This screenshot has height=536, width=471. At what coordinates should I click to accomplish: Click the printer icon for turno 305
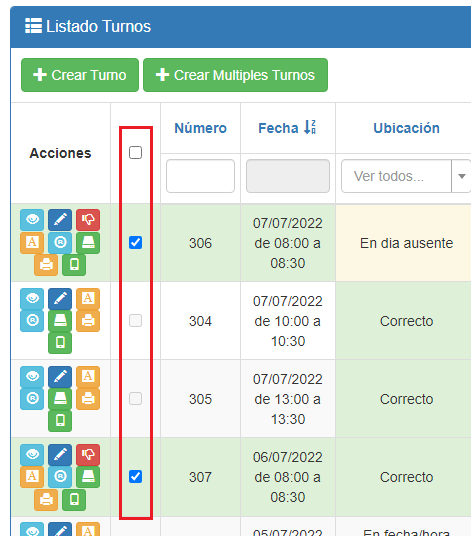point(88,399)
